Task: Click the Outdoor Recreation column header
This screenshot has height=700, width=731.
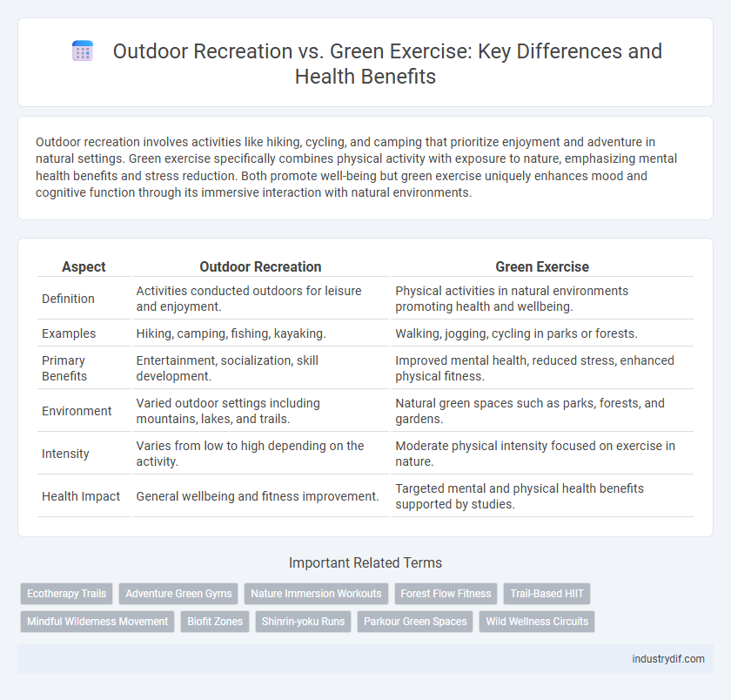Action: [260, 266]
